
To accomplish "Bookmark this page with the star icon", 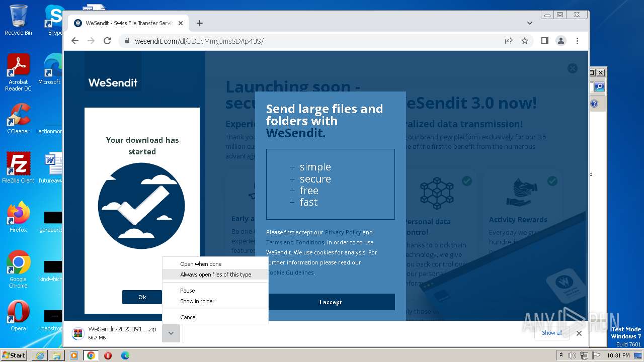I will point(525,41).
